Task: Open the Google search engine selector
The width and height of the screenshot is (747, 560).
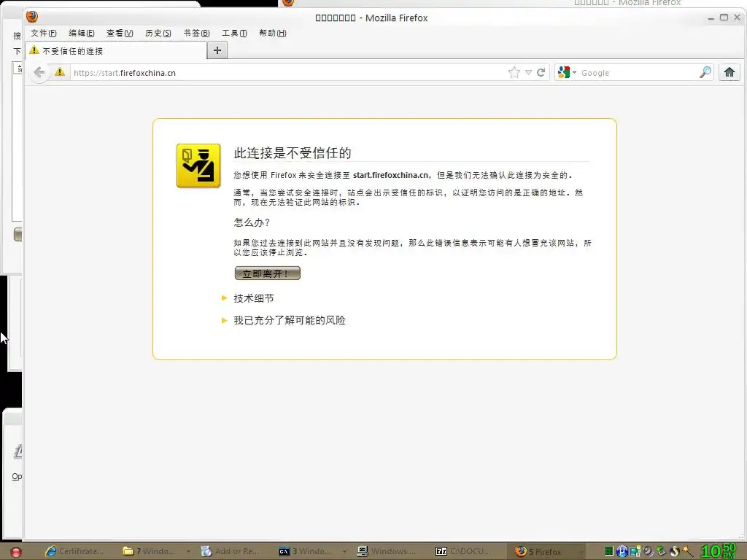Action: [566, 72]
